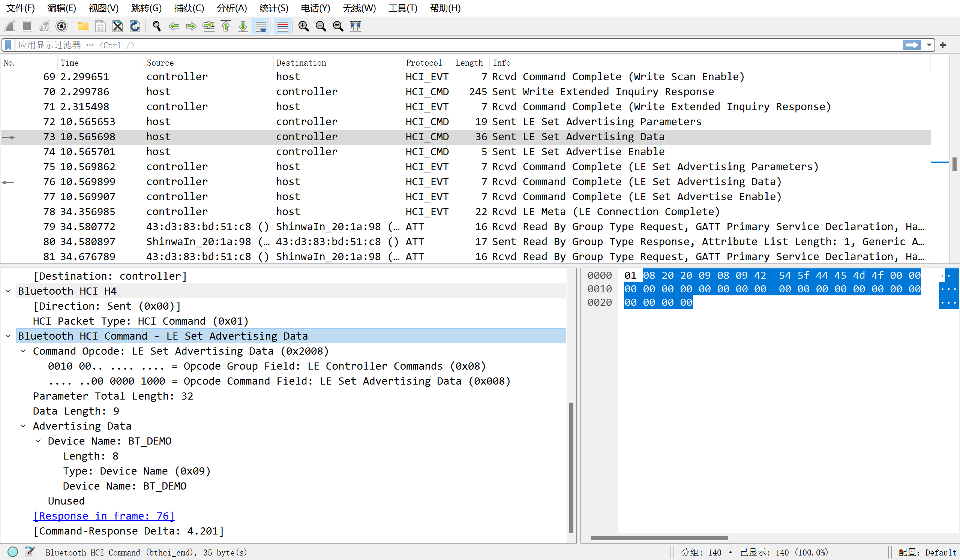Open the 分析(A) menu
The width and height of the screenshot is (960, 560).
click(x=232, y=8)
